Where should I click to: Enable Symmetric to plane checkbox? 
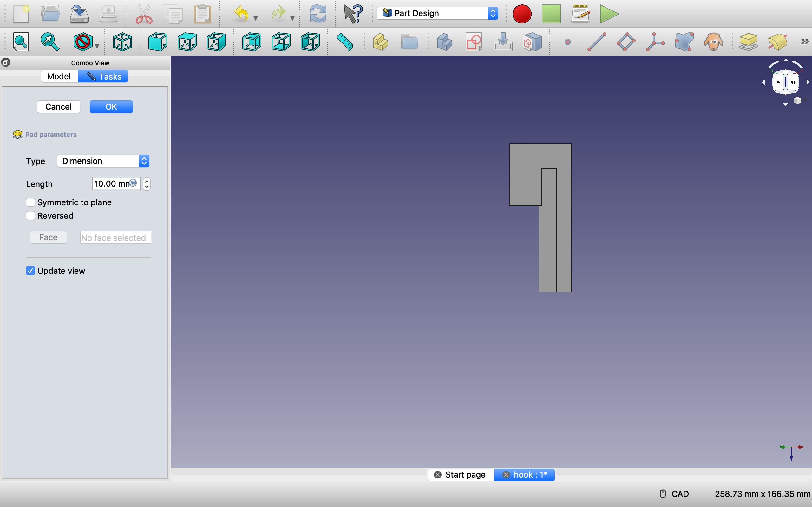[x=30, y=202]
